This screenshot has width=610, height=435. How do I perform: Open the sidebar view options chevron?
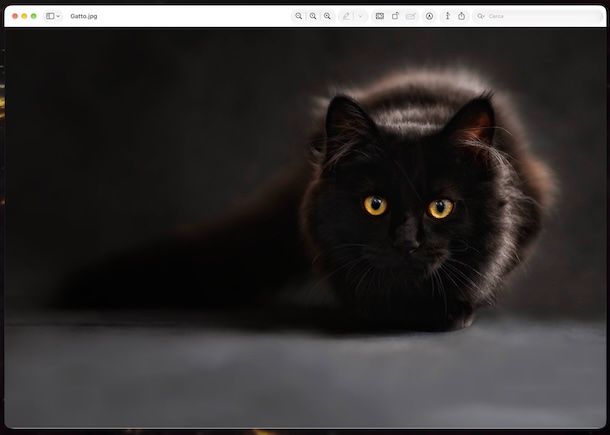58,16
